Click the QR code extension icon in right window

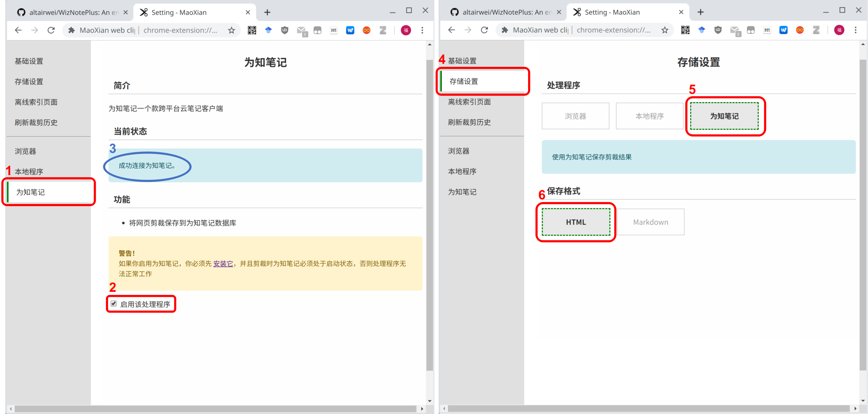point(685,30)
